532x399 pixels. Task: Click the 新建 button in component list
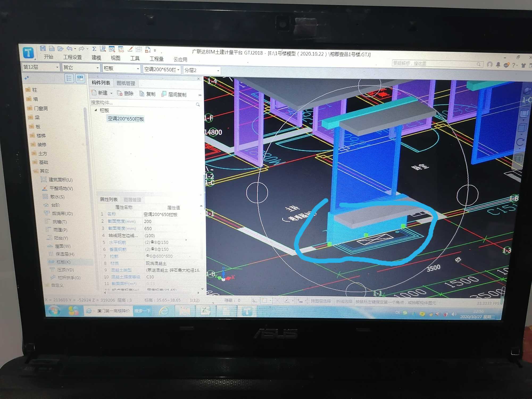(100, 93)
